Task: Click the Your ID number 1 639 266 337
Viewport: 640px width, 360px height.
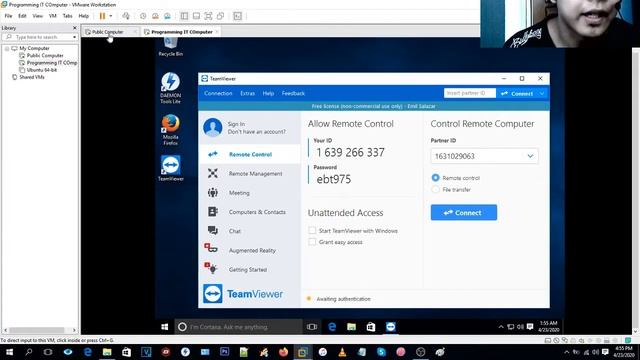Action: click(350, 153)
